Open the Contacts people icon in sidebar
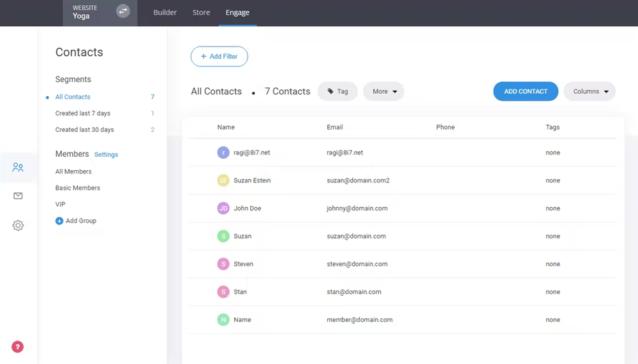Image resolution: width=638 pixels, height=364 pixels. click(18, 167)
